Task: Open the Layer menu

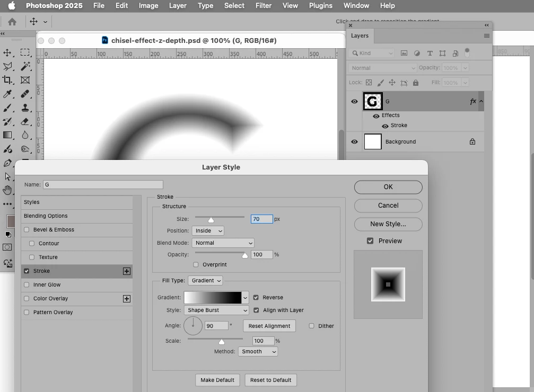Action: click(x=178, y=6)
